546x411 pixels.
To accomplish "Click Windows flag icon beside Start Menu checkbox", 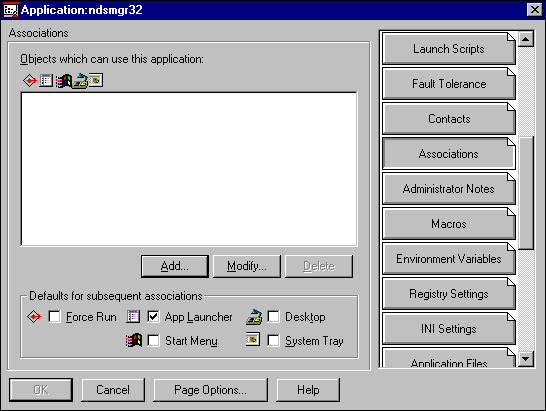I will [x=134, y=340].
